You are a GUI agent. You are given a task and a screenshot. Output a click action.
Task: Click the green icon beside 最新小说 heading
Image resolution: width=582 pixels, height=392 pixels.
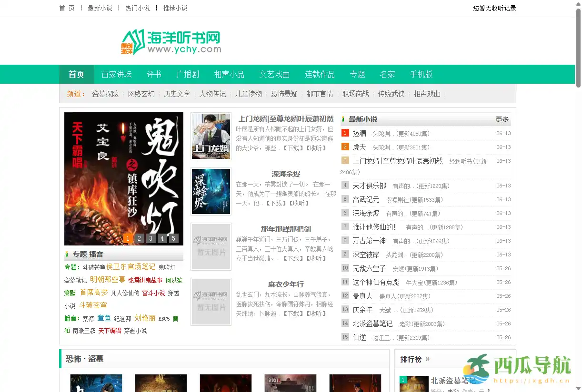coord(343,119)
